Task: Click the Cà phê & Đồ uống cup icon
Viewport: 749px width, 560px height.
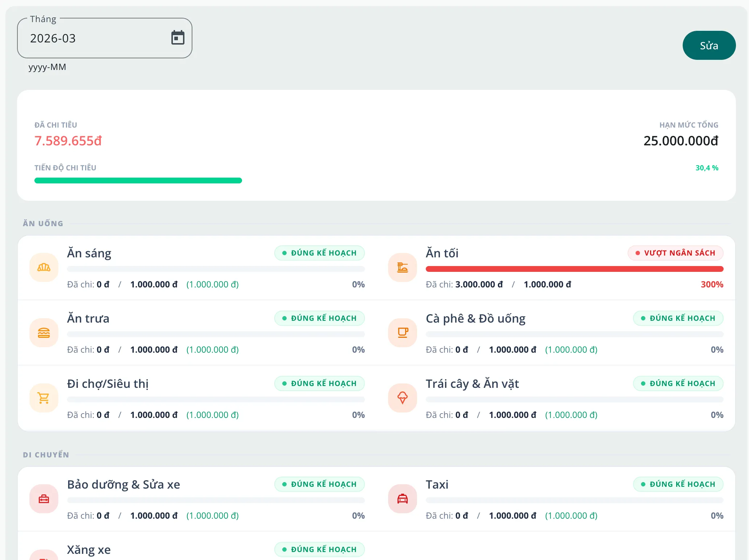Action: [x=402, y=333]
